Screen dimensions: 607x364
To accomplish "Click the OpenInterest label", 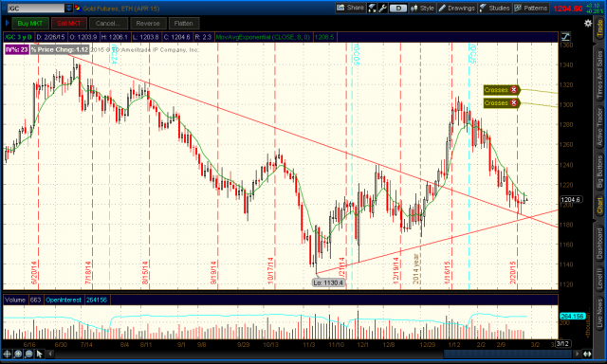I will [x=64, y=300].
